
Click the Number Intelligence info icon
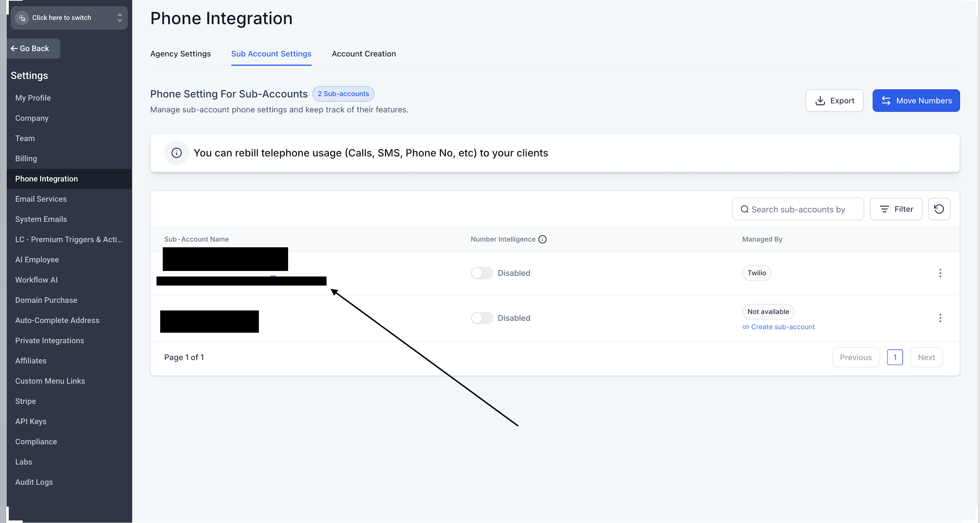[x=543, y=239]
